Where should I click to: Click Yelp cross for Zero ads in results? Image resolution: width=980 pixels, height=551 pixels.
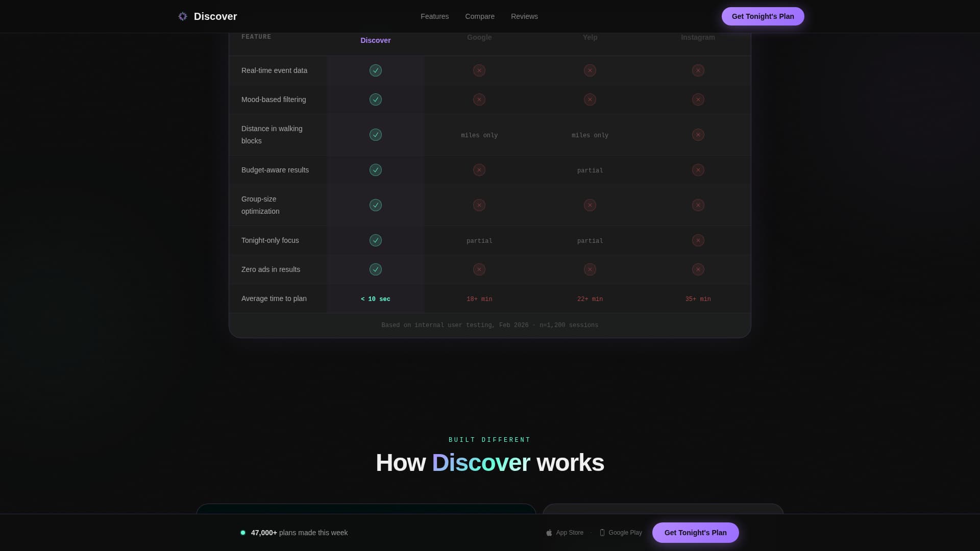tap(590, 269)
